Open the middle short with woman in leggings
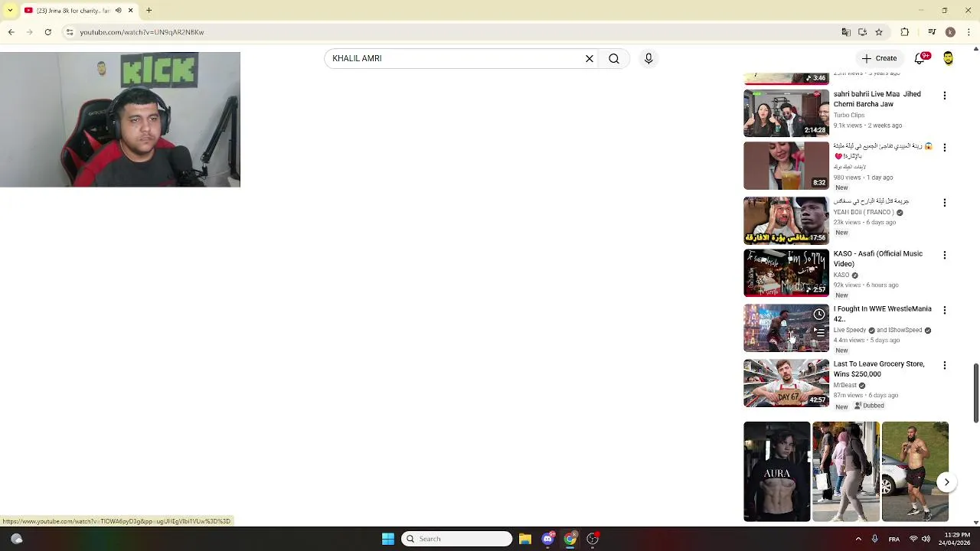Image resolution: width=980 pixels, height=551 pixels. click(845, 471)
